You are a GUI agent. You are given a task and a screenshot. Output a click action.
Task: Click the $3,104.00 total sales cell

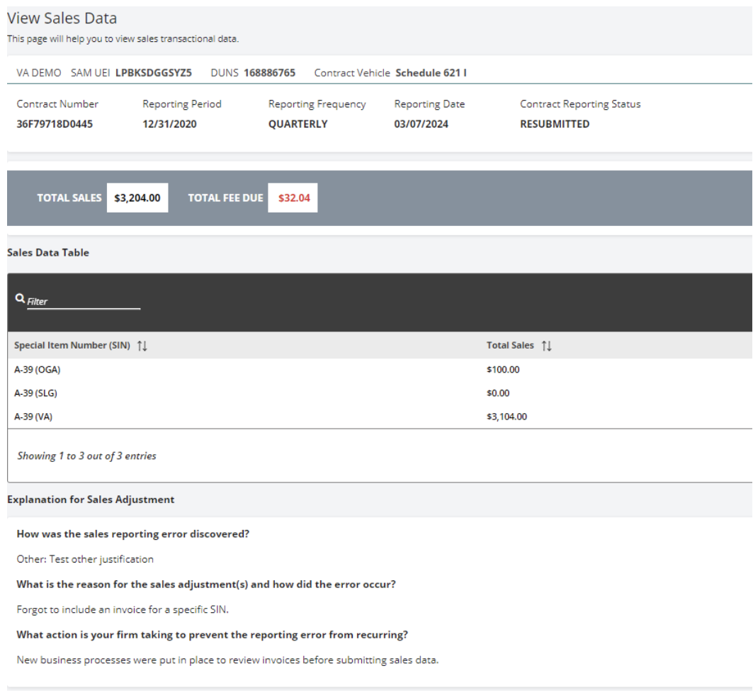tap(506, 417)
